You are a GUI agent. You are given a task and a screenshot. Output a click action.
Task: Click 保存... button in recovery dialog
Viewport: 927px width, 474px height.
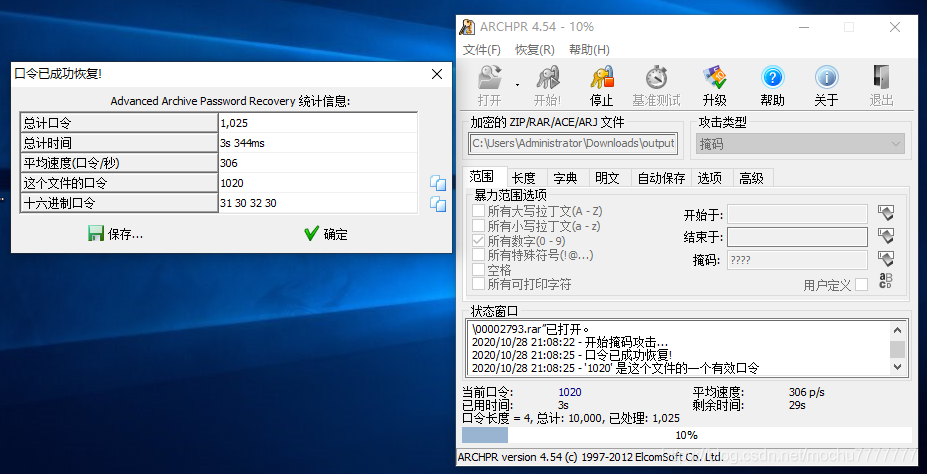click(x=116, y=234)
